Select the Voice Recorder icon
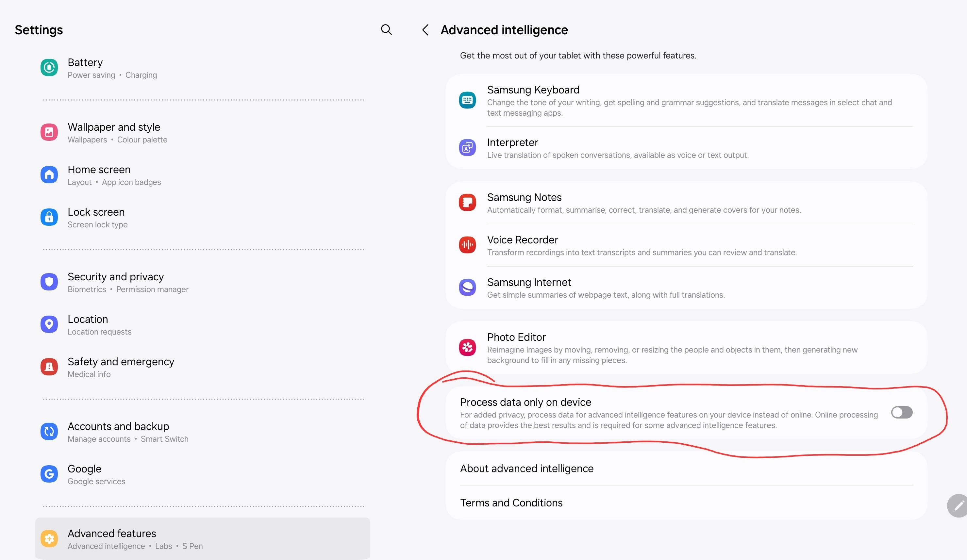 point(467,245)
